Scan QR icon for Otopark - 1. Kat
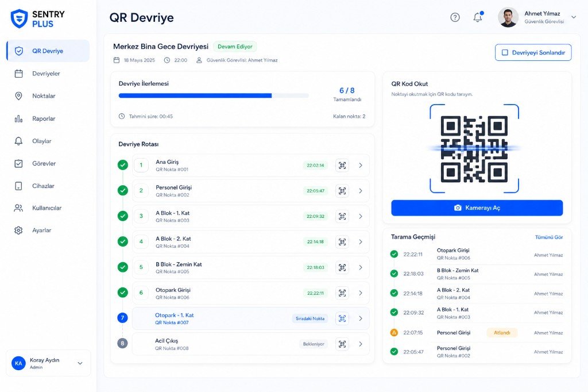Image resolution: width=588 pixels, height=392 pixels. coord(342,318)
